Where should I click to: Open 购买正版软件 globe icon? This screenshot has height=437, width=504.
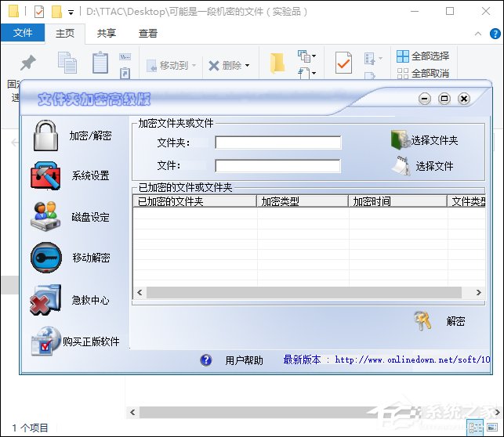(45, 341)
